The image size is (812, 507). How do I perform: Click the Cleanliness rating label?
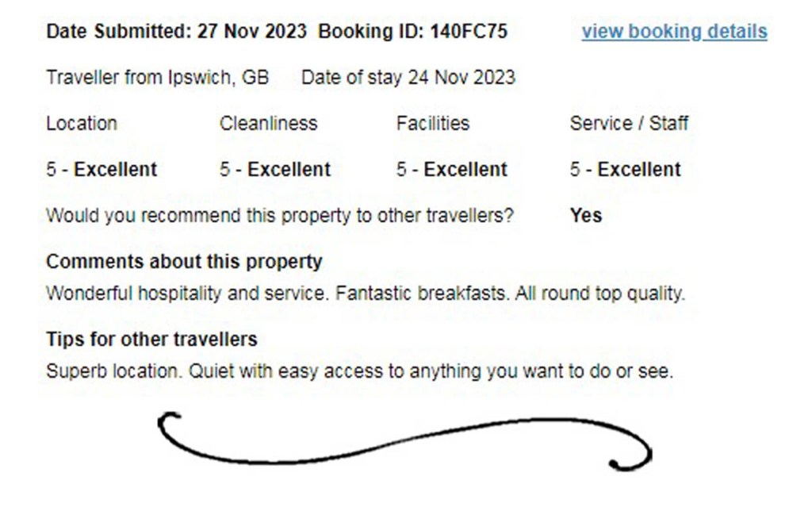[268, 124]
